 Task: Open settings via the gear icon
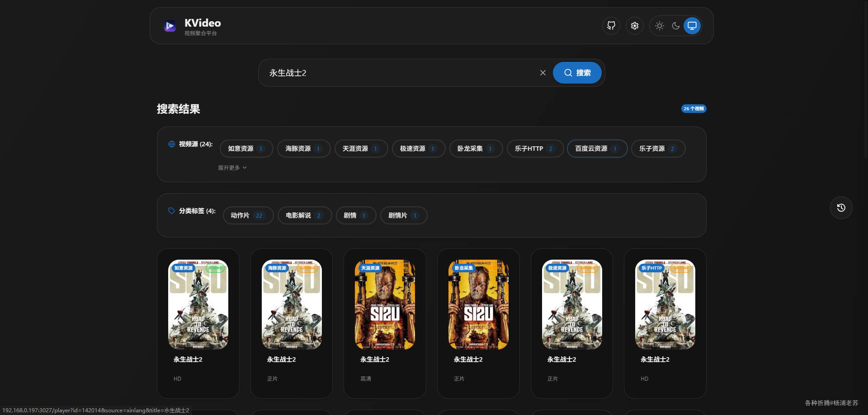click(x=635, y=26)
